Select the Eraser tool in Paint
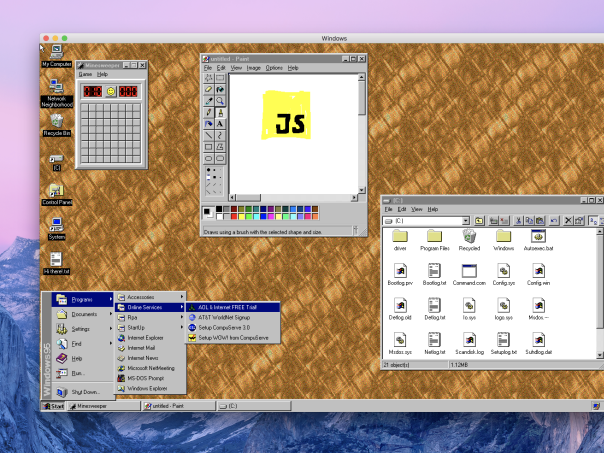Screen dimensions: 604x453 pos(208,90)
